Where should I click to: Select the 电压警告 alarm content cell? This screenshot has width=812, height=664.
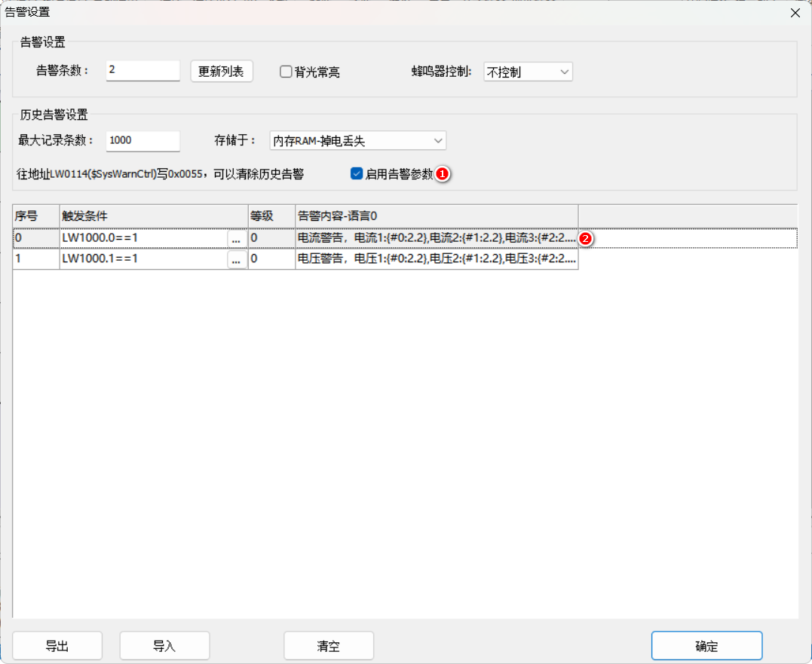tap(436, 259)
